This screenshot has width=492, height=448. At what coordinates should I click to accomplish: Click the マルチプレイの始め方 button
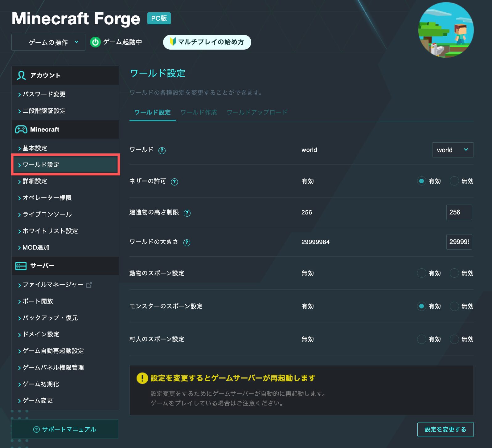pyautogui.click(x=207, y=42)
